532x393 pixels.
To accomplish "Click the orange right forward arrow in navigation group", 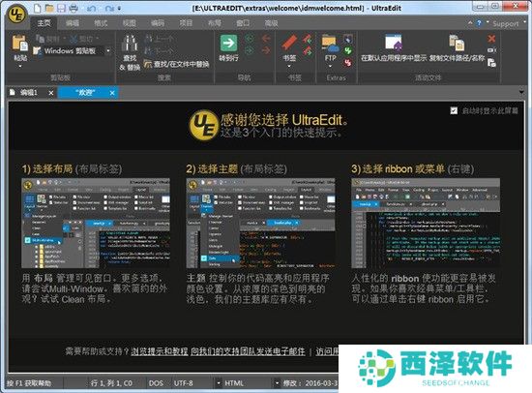I will (266, 50).
